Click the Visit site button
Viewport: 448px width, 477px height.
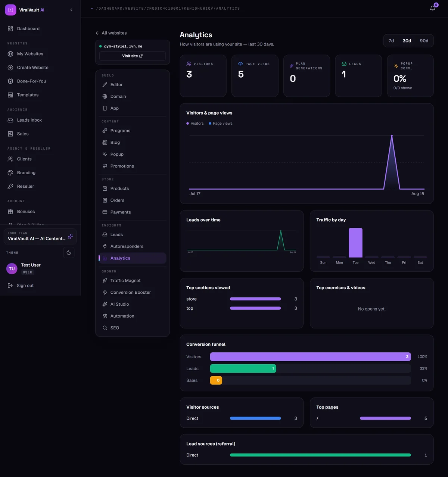(x=133, y=56)
